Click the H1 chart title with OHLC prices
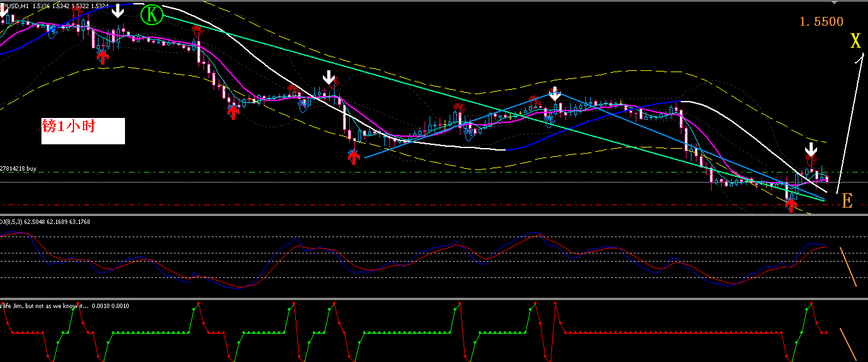This screenshot has height=362, width=868. click(54, 6)
